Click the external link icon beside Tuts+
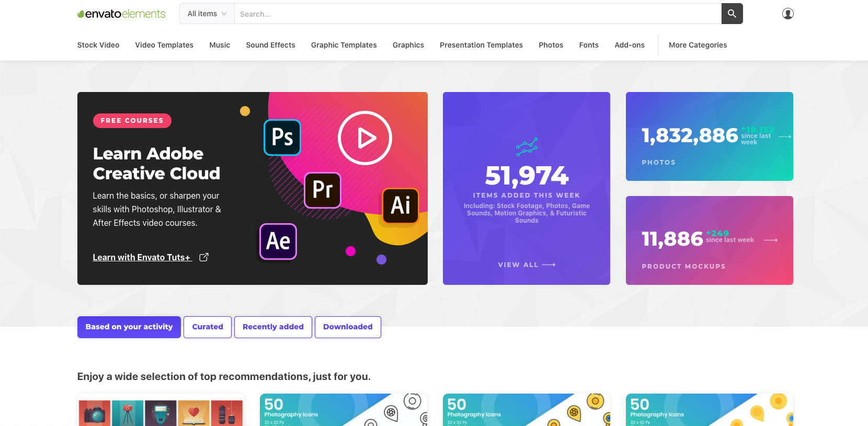868x426 pixels. (204, 257)
